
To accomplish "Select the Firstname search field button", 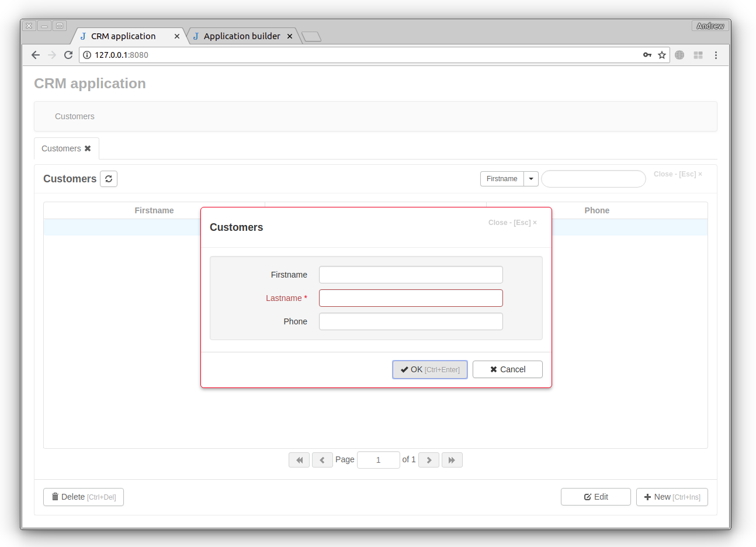I will coord(502,179).
